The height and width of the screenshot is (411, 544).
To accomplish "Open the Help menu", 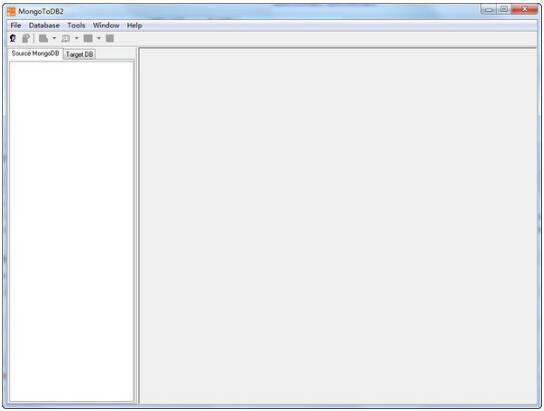I will [x=135, y=25].
